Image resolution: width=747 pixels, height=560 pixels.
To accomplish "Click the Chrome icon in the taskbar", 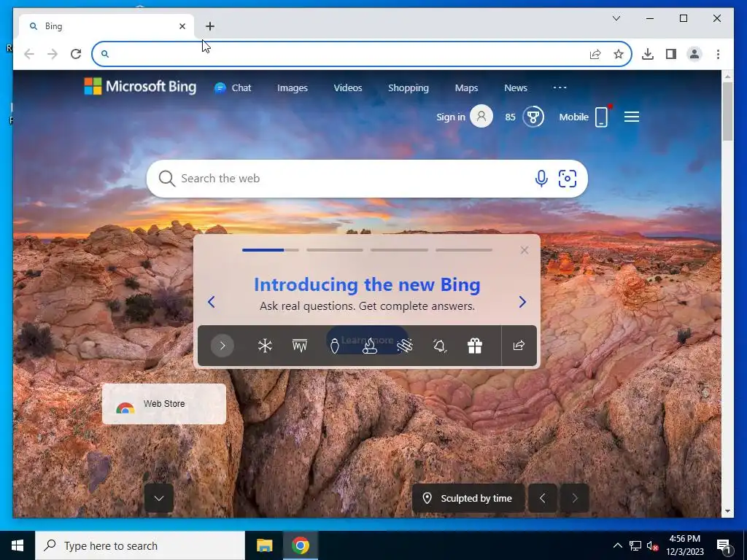I will click(300, 545).
